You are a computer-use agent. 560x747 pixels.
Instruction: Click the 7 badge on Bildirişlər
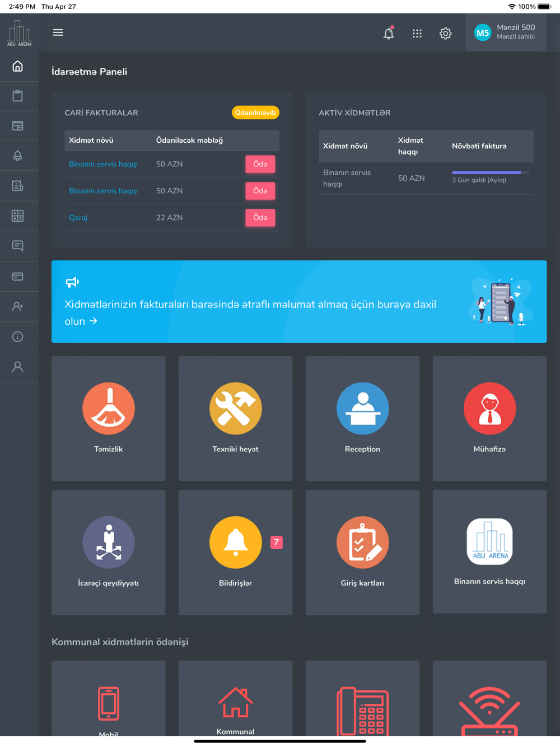pyautogui.click(x=277, y=542)
